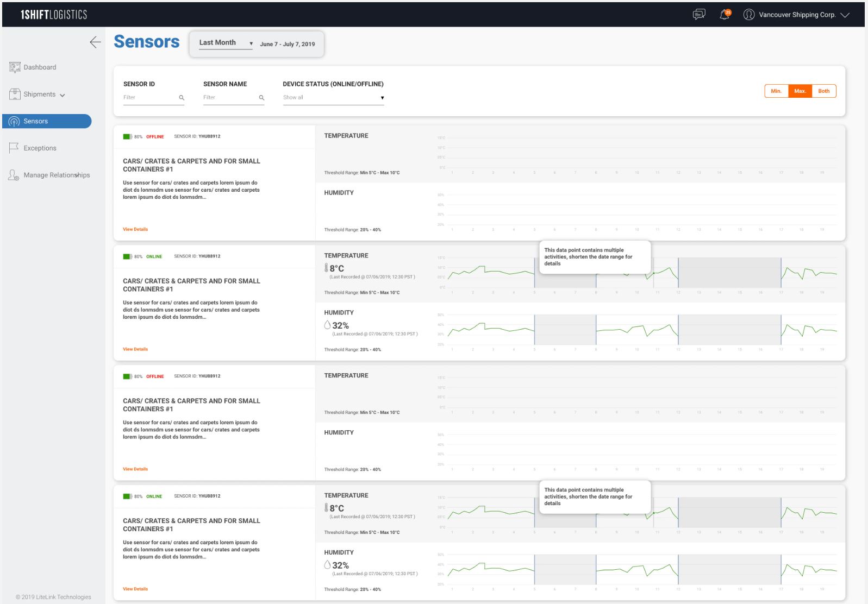The height and width of the screenshot is (604, 868).
Task: Select the Min. threshold toggle
Action: pyautogui.click(x=776, y=91)
